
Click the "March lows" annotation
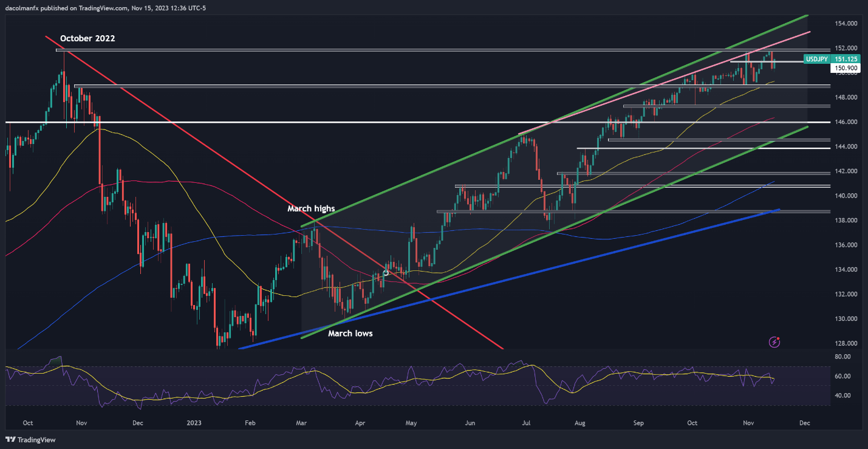click(350, 333)
